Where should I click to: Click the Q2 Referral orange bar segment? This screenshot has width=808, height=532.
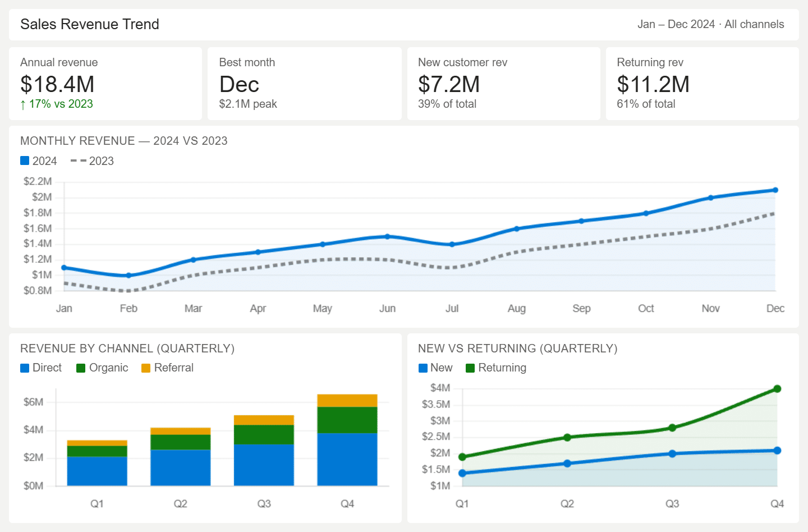[x=181, y=431]
